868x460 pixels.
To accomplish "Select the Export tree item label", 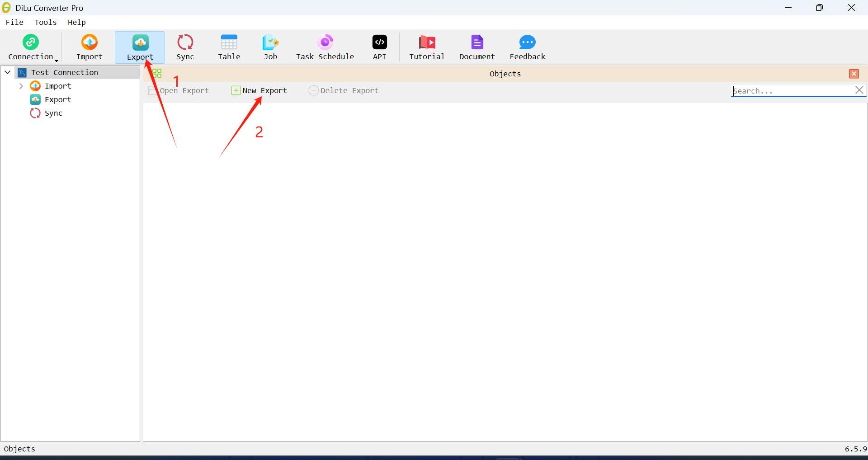I will click(x=58, y=99).
